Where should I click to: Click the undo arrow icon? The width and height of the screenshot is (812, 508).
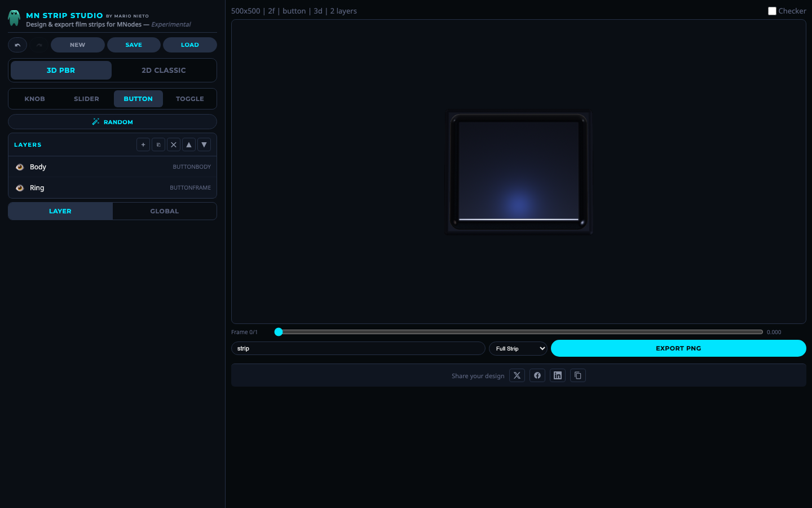coord(17,45)
